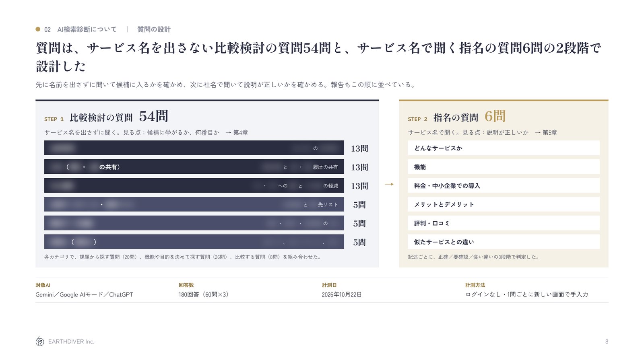644x362 pixels.
Task: Click the date '2026年10月22日'
Action: [342, 294]
